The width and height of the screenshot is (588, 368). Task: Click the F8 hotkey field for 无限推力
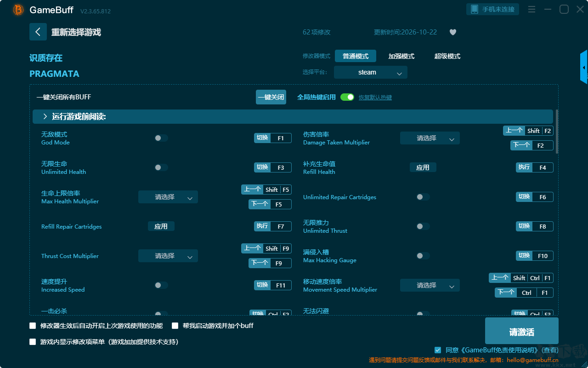543,226
